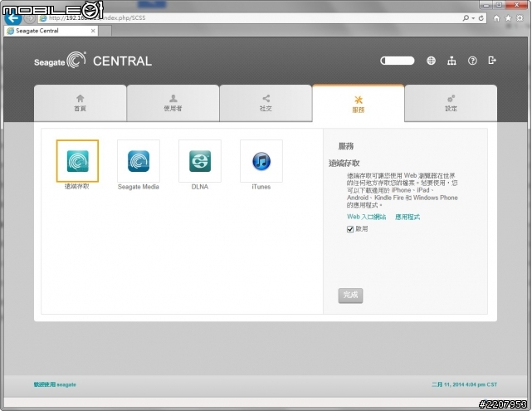
Task: Click the Seagate Central logo
Action: point(93,61)
